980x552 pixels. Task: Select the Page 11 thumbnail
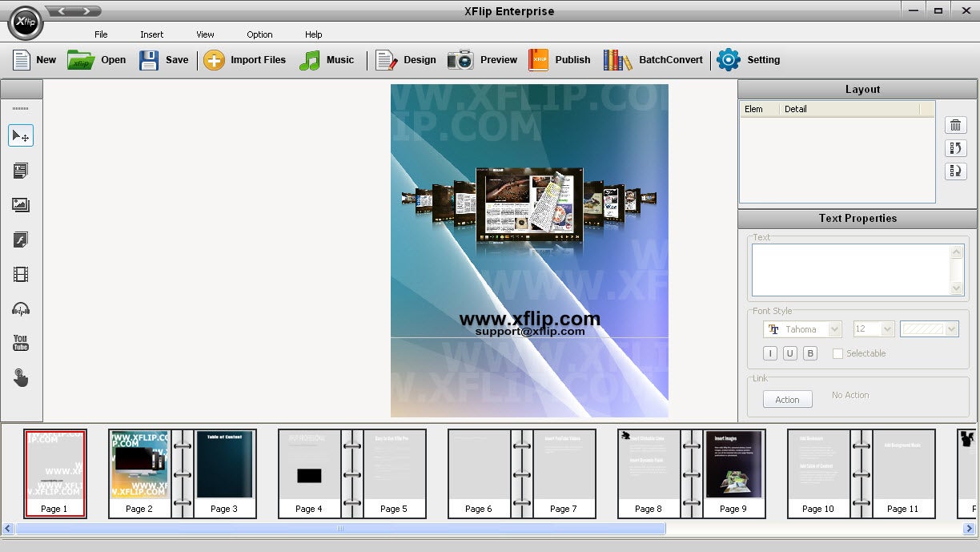coord(903,473)
